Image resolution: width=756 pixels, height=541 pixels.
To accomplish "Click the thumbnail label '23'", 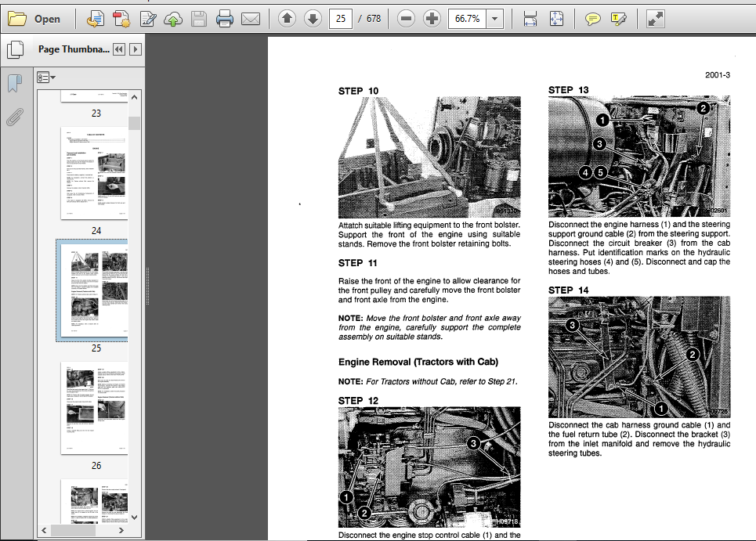I will [x=96, y=114].
